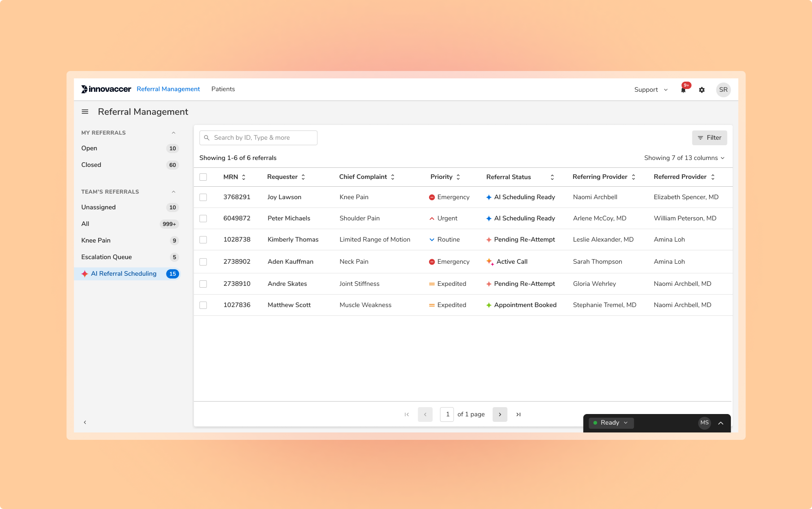Screen dimensions: 812x509
Task: Collapse the Team's Referrals section
Action: click(173, 192)
